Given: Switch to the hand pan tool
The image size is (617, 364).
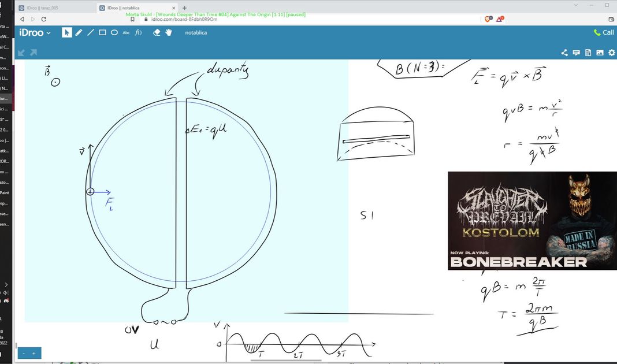Looking at the screenshot, I should pos(169,32).
